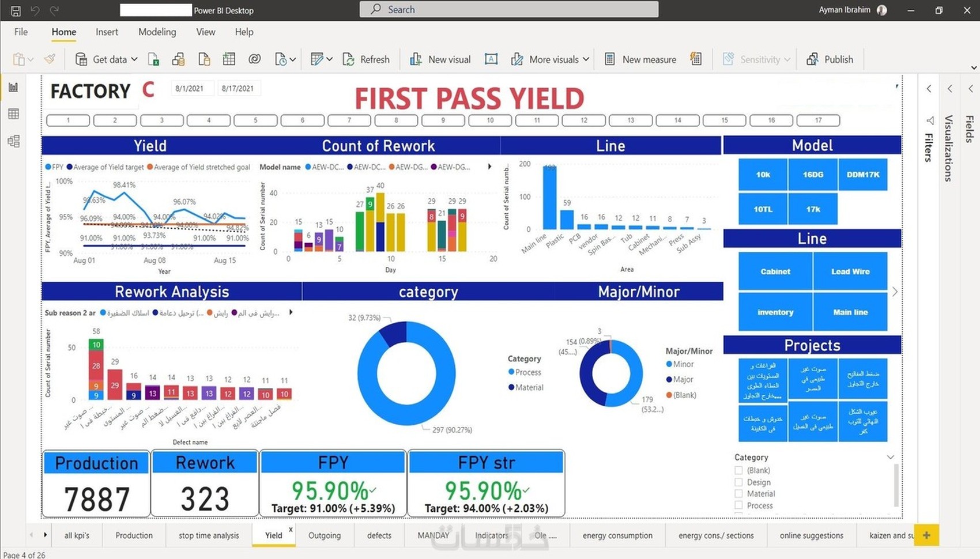Viewport: 980px width, 559px height.
Task: Click the Process legend color marker
Action: 511,372
